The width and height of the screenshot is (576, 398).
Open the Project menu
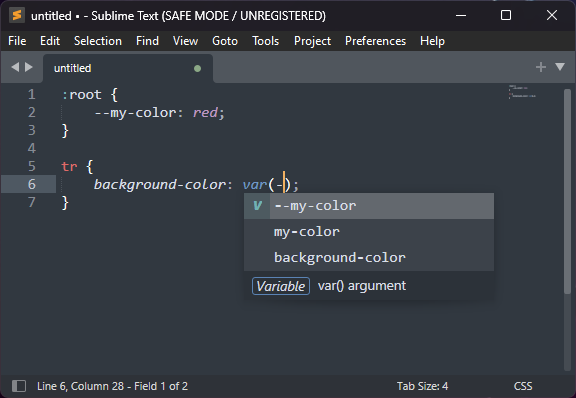click(312, 41)
